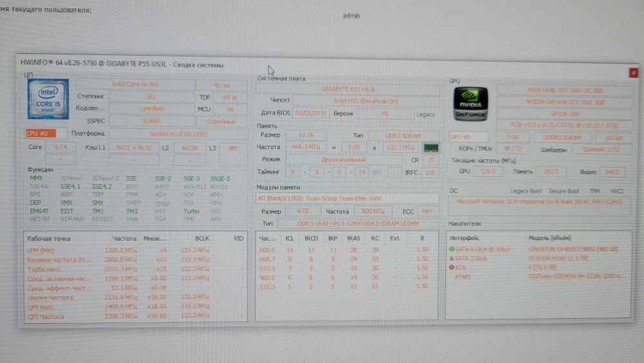Click the DDR3 SDRAM memory type field
This screenshot has height=363, width=644.
[x=403, y=136]
